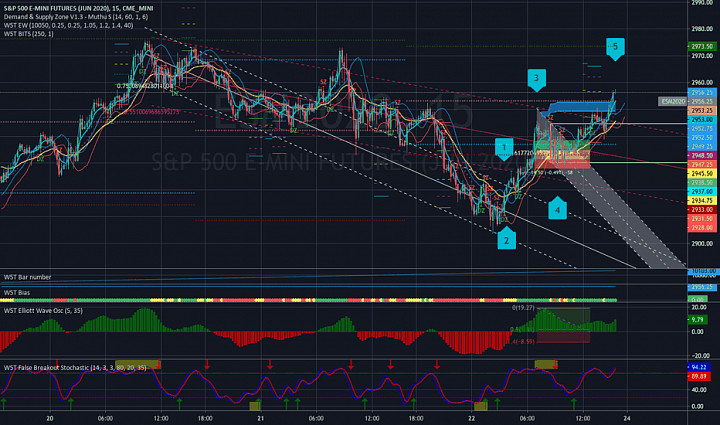Click the yellow 2945.50 price label
720x425 pixels.
[702, 173]
